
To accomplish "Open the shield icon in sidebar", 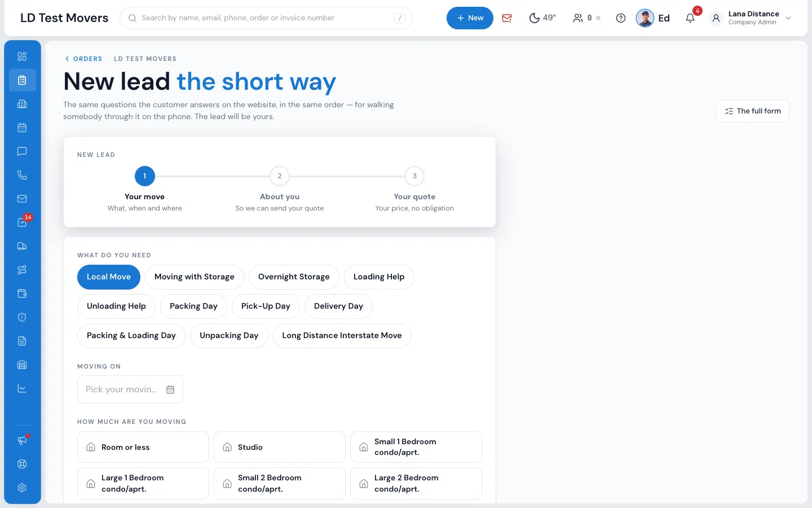I will point(22,317).
